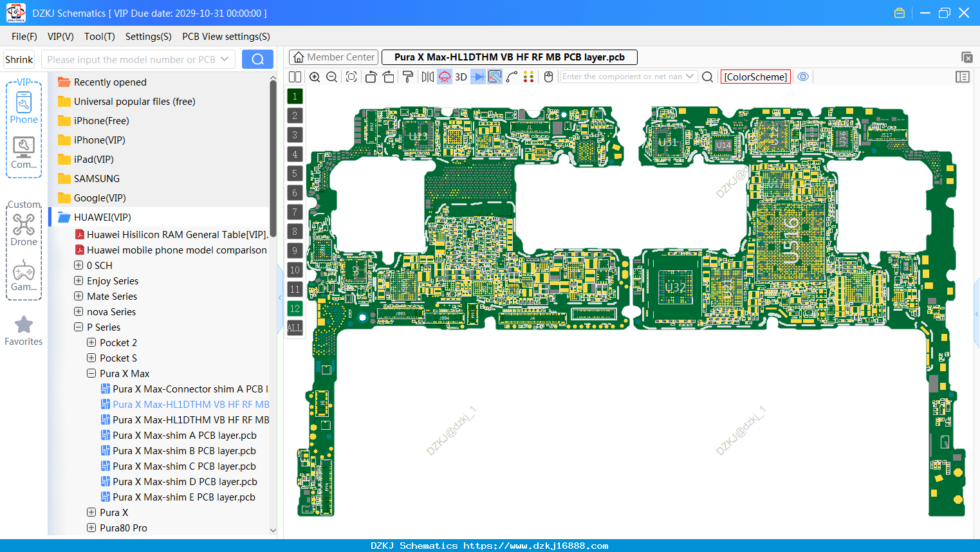Viewport: 980px width, 552px height.
Task: Show ALL PCB layers
Action: (295, 328)
